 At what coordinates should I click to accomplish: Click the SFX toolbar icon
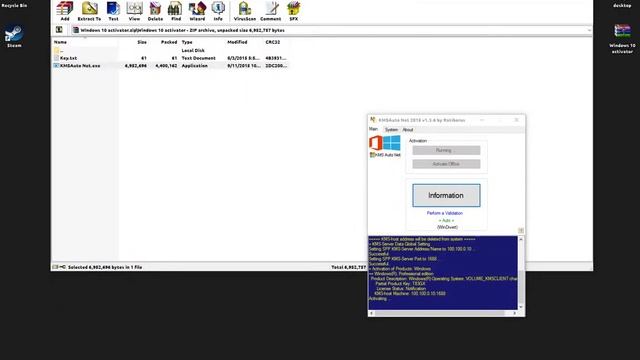[293, 11]
